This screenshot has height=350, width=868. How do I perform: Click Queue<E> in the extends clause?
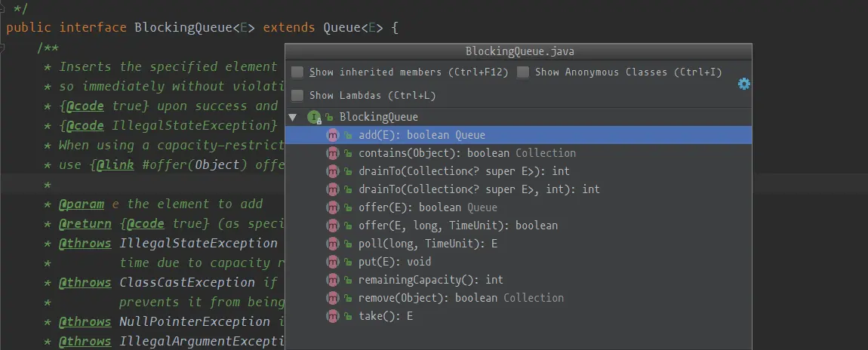353,27
